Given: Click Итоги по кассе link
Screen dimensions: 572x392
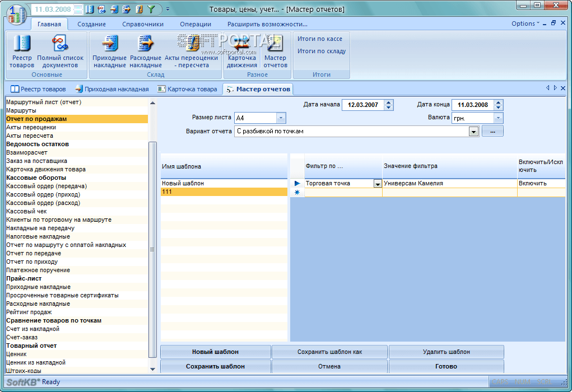Looking at the screenshot, I should (x=320, y=39).
